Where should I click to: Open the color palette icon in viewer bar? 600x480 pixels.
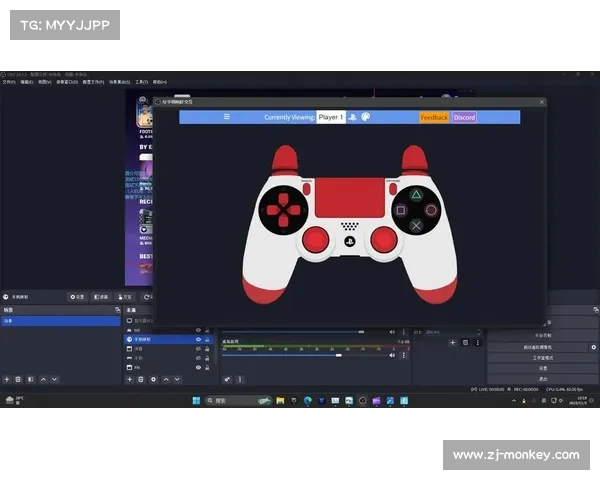click(x=366, y=117)
